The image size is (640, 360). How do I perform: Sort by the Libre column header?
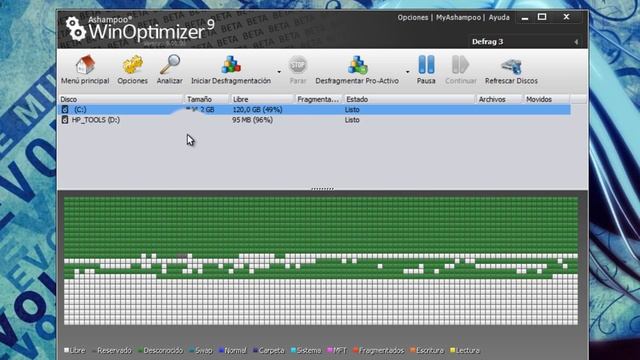click(262, 99)
